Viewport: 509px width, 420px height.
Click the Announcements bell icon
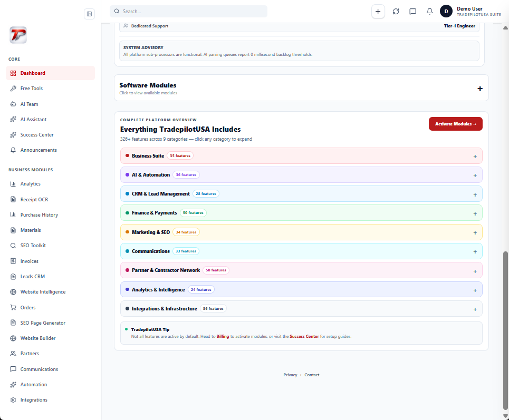13,150
